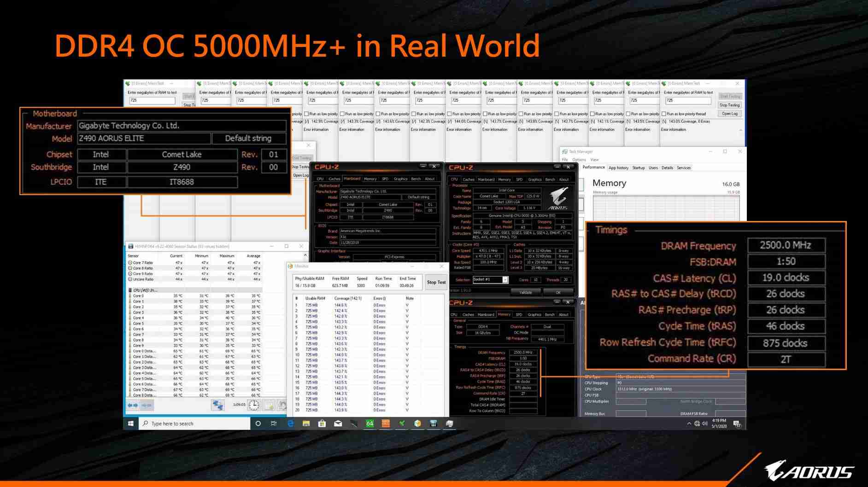Open the Windows Start menu
The width and height of the screenshot is (868, 487).
[131, 423]
